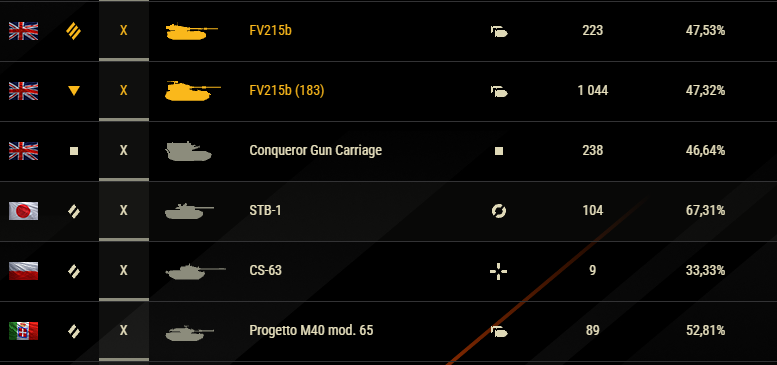
Task: Click the tank destroyer triangle icon for FV215b (183)
Action: [74, 91]
